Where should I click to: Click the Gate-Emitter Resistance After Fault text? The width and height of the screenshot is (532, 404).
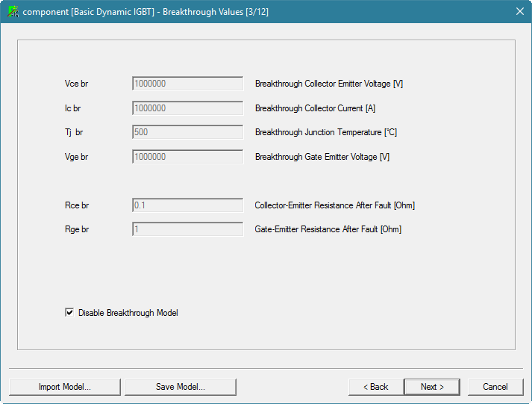coord(328,230)
